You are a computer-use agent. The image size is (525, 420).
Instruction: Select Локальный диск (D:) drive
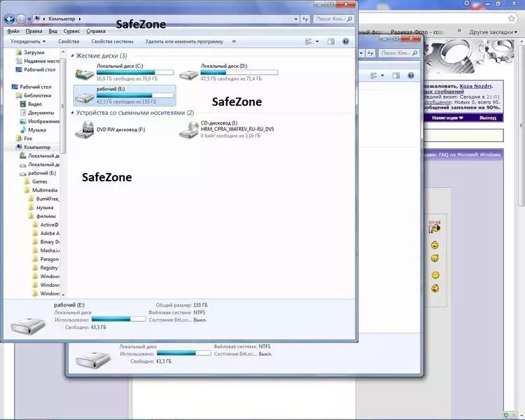[x=229, y=72]
